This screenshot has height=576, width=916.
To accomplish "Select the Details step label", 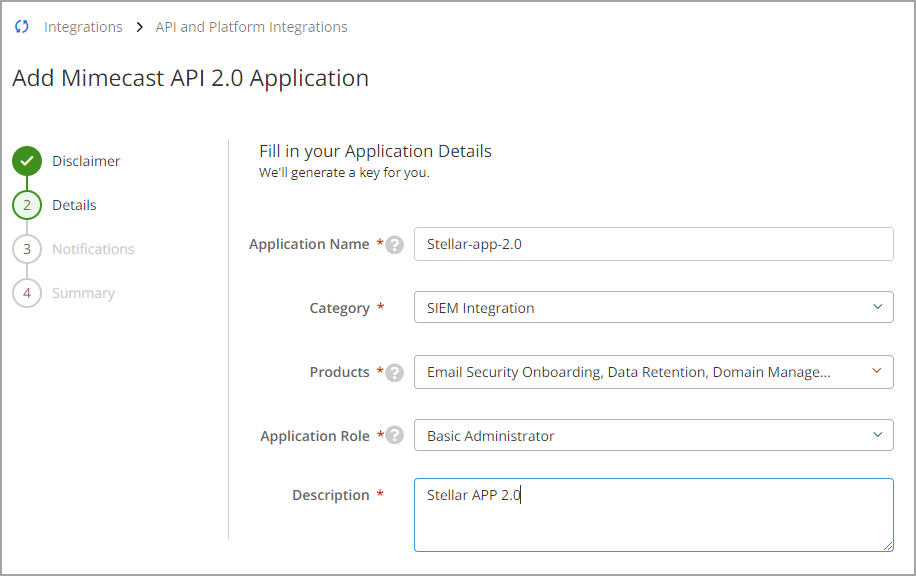I will [74, 205].
